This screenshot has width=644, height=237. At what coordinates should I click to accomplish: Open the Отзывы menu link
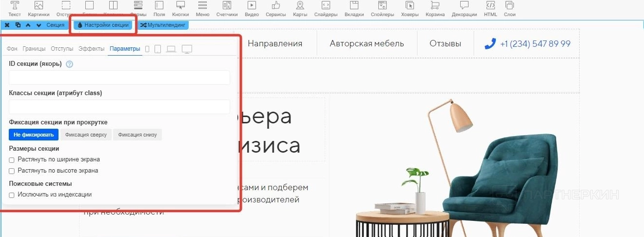445,43
